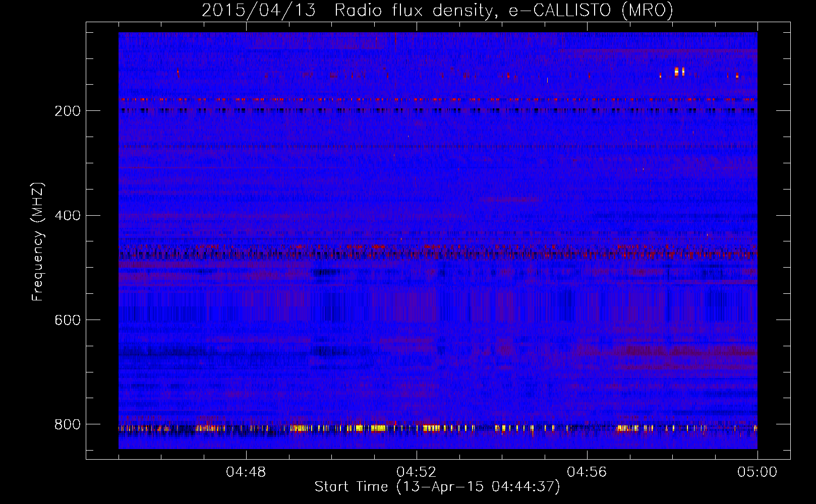
Task: Click the 04:52 time tick label
Action: click(417, 472)
